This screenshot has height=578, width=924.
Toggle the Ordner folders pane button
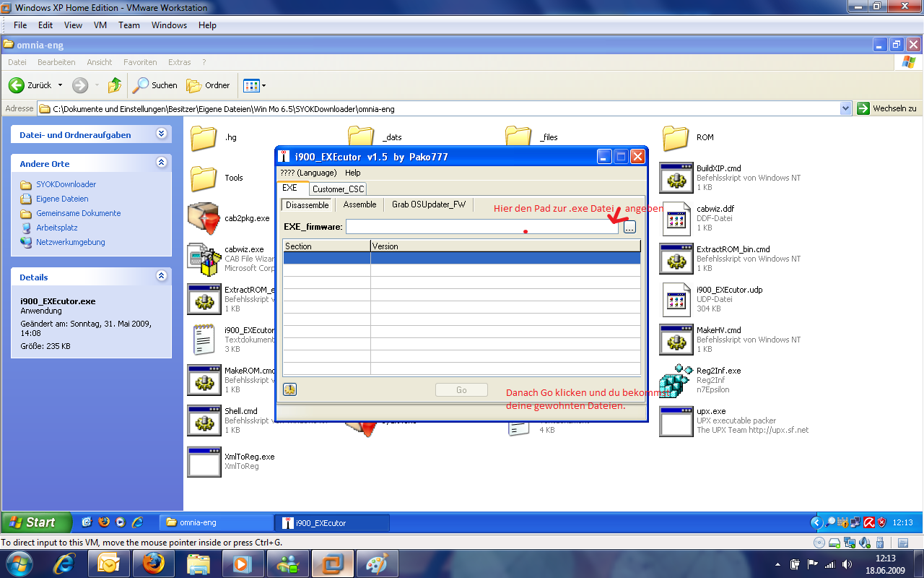(x=209, y=85)
